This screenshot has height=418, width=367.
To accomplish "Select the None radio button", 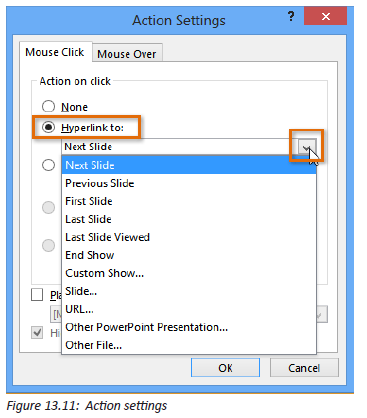I will click(x=48, y=107).
